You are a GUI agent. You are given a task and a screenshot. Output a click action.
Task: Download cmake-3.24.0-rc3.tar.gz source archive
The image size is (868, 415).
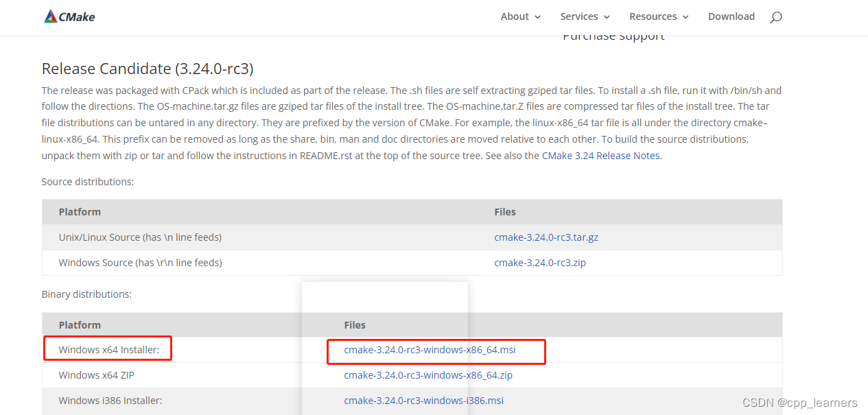(546, 237)
